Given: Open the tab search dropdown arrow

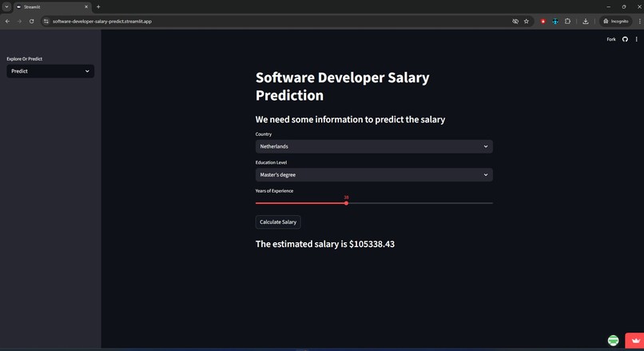Looking at the screenshot, I should 6,7.
